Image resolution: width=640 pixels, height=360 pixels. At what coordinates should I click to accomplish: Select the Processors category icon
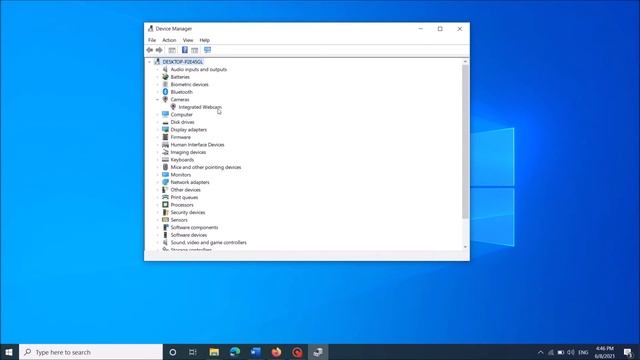(165, 205)
